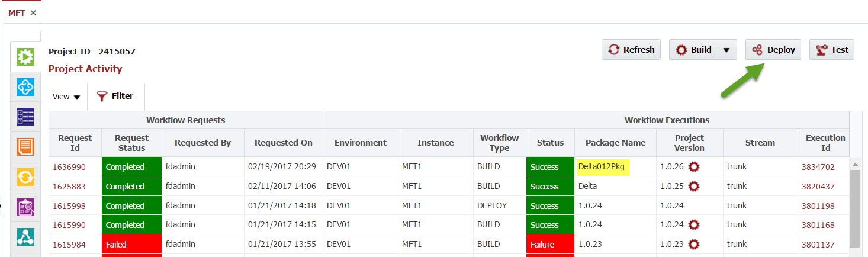Image resolution: width=868 pixels, height=257 pixels.
Task: Click the scrollbar up arrow
Action: 855,163
